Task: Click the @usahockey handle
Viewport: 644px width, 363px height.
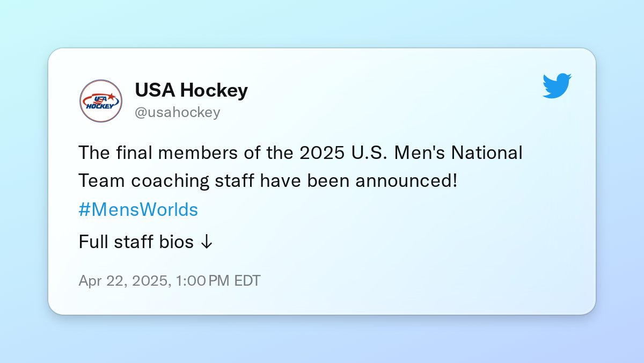Action: 177,112
